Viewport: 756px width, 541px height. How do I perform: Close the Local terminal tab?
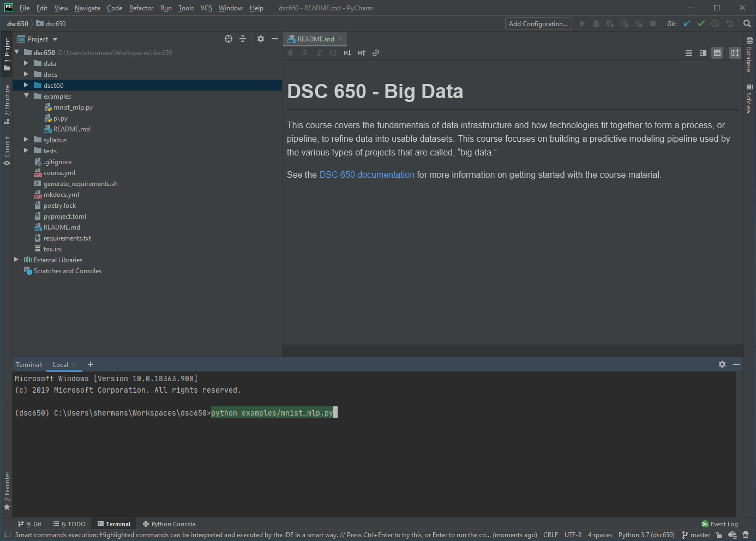[74, 365]
